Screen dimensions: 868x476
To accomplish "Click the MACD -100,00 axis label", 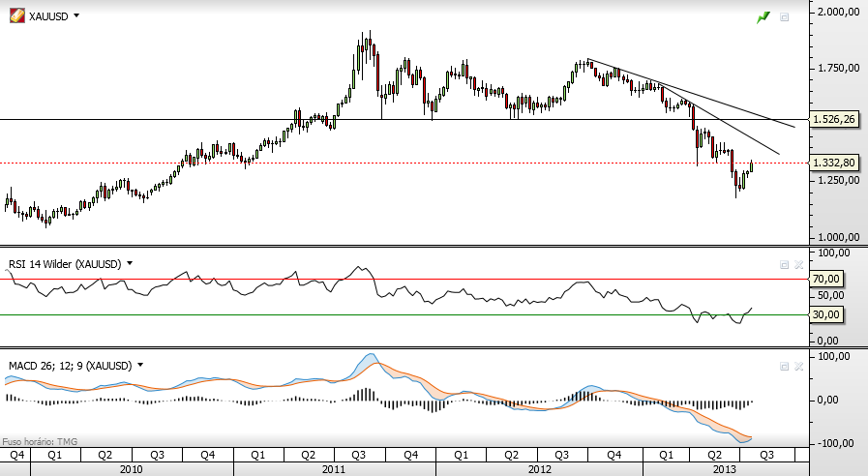I will [x=835, y=443].
